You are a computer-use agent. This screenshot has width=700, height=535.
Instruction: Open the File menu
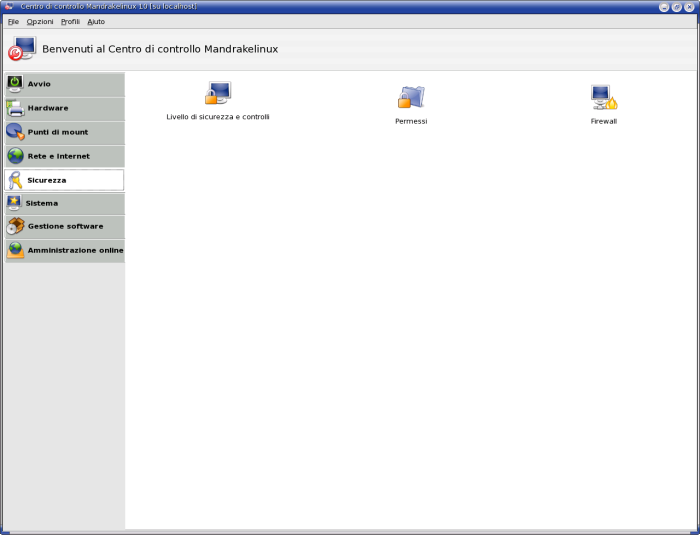tap(13, 21)
